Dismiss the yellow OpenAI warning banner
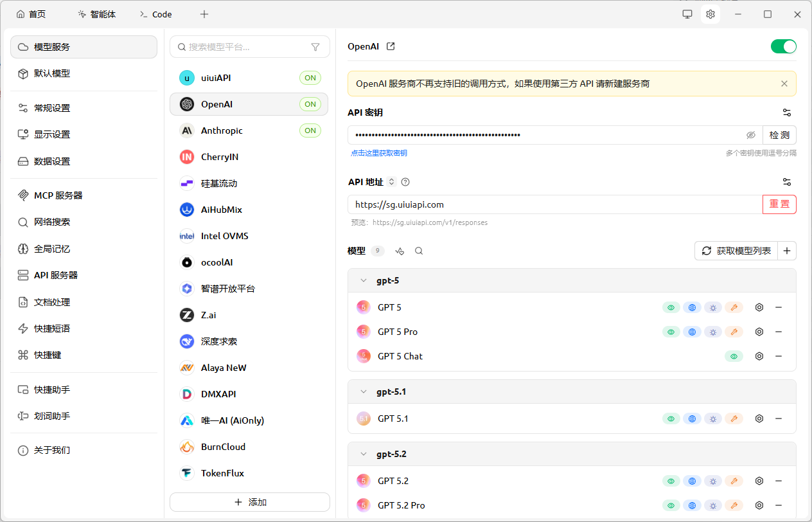The height and width of the screenshot is (522, 812). [784, 84]
